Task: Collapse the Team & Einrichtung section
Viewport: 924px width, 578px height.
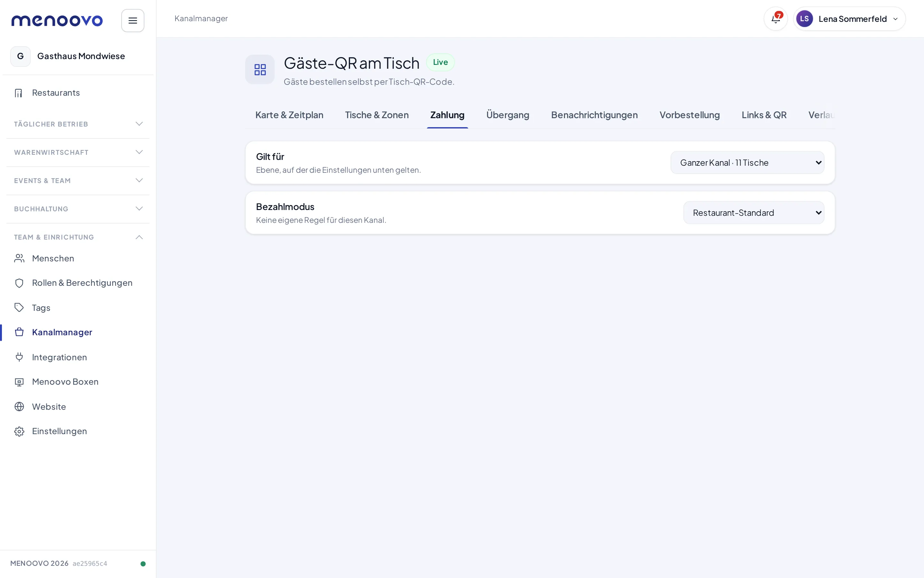Action: 78,237
